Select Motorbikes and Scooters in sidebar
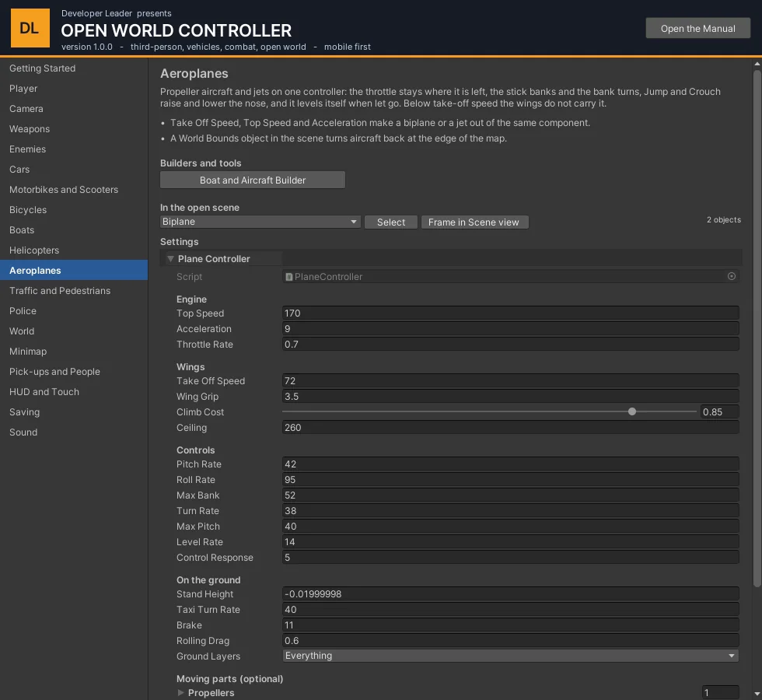 (x=74, y=190)
